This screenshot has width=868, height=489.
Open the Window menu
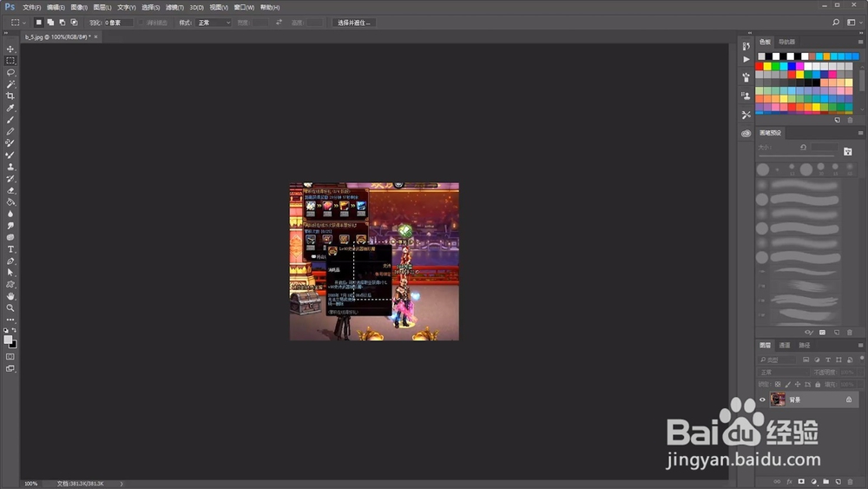point(244,7)
